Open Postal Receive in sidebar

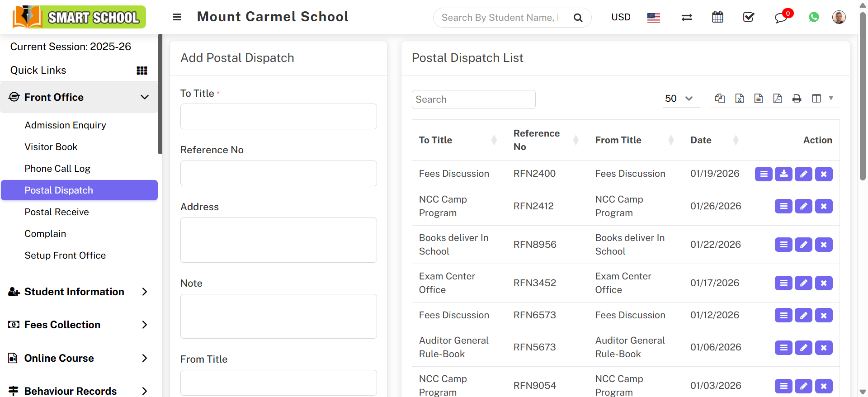57,212
